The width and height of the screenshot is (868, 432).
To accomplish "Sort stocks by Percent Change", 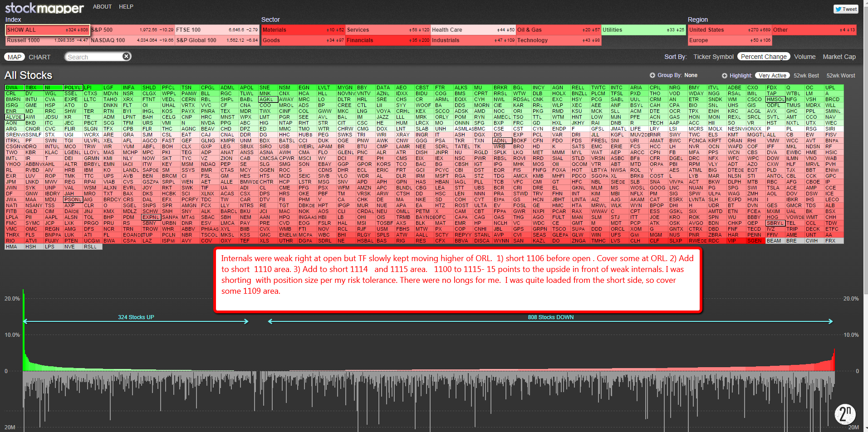I will click(x=764, y=57).
